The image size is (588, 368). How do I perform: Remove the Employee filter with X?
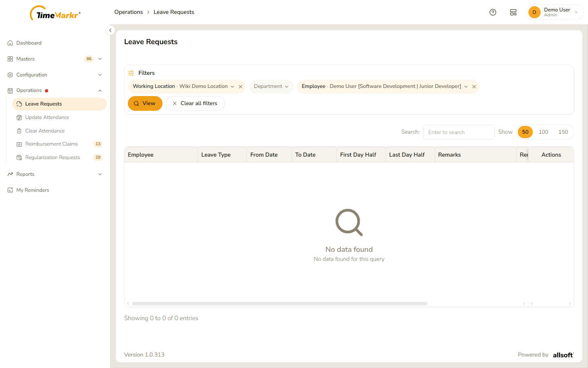(474, 87)
